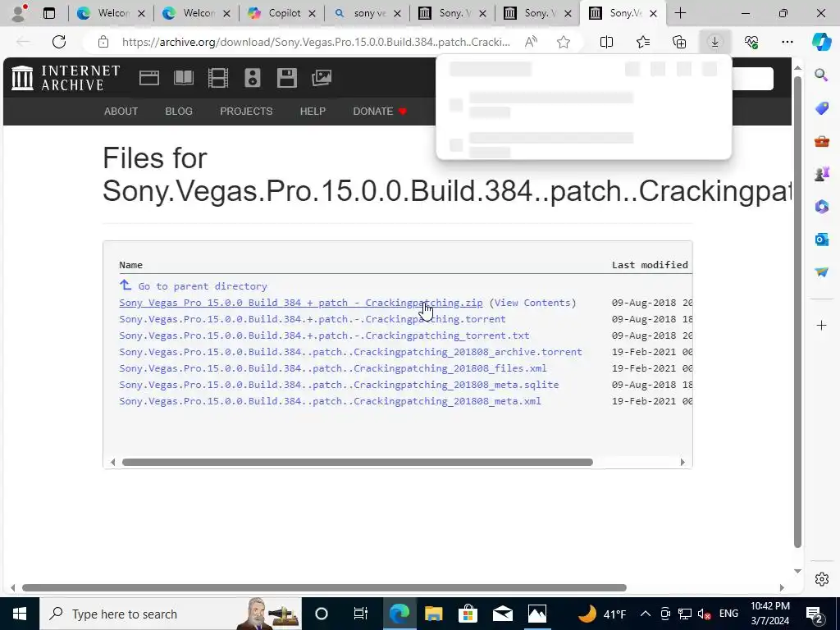Open a new tab with plus button

680,13
